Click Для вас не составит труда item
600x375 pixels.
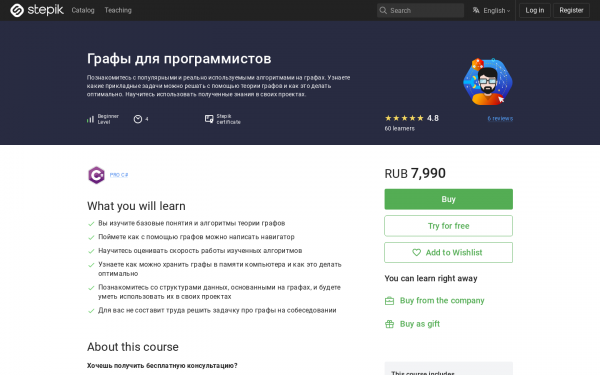tap(217, 310)
